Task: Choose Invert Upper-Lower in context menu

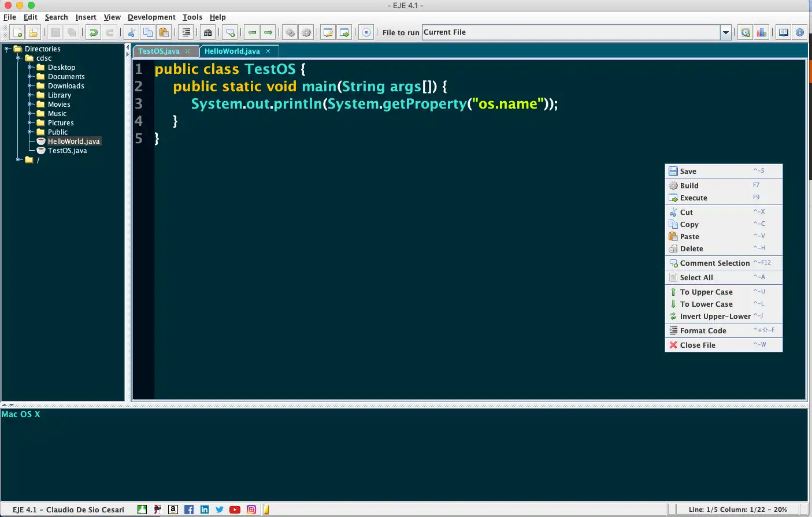Action: [x=724, y=316]
